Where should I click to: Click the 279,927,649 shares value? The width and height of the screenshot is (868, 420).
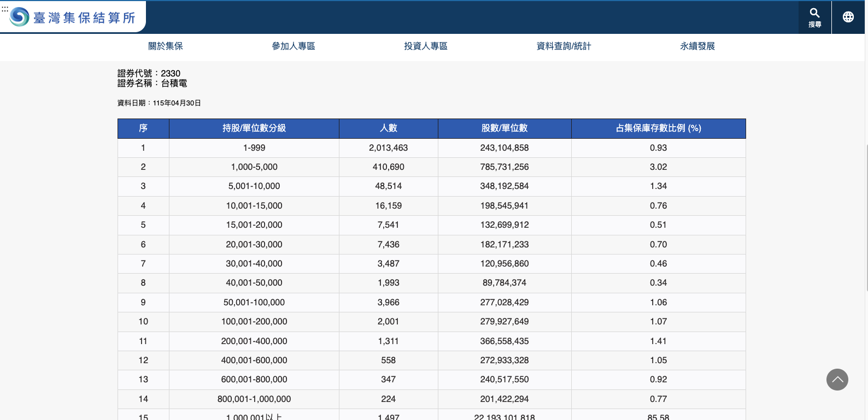click(505, 322)
